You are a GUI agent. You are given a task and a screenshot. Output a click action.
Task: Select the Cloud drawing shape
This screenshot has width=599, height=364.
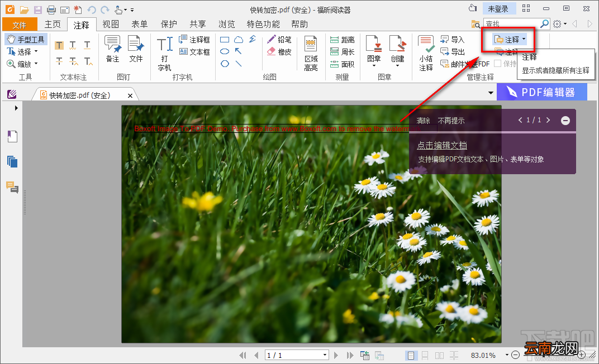click(x=239, y=39)
